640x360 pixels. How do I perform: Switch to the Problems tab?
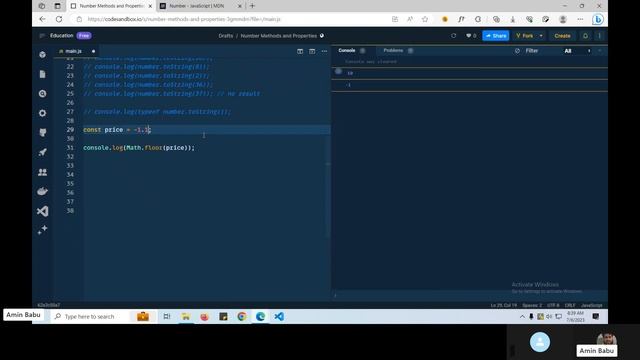[393, 50]
